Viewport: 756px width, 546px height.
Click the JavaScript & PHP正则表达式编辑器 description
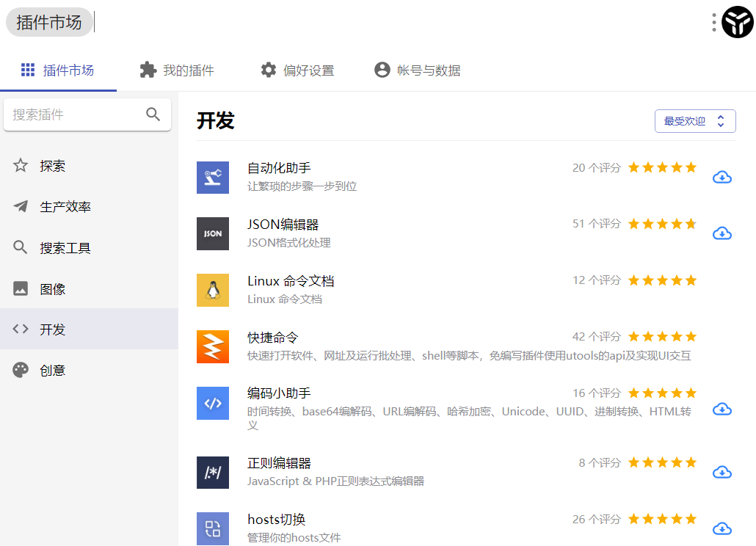click(x=335, y=481)
